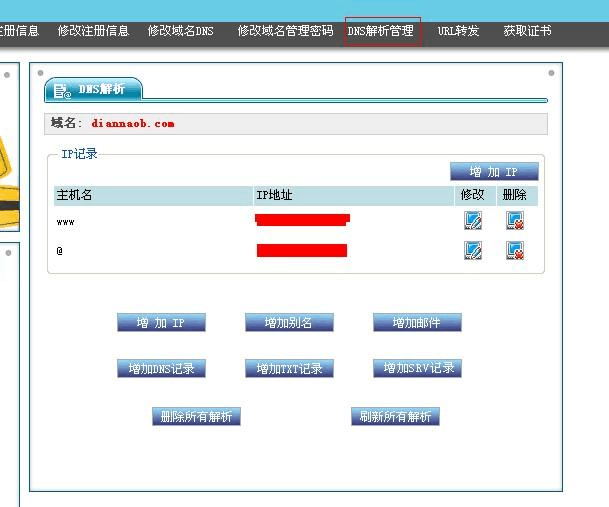Open the URL转发 menu item
609x507 pixels.
coord(458,31)
